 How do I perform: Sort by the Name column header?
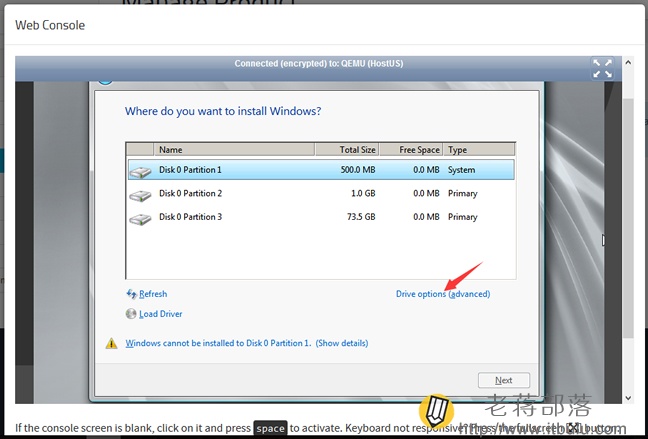point(234,150)
